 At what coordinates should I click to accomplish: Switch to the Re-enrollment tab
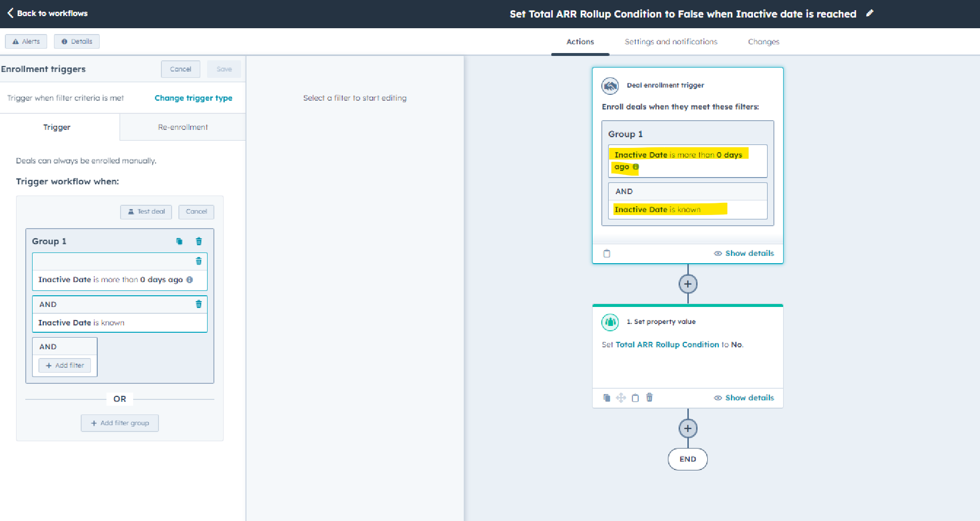tap(183, 127)
